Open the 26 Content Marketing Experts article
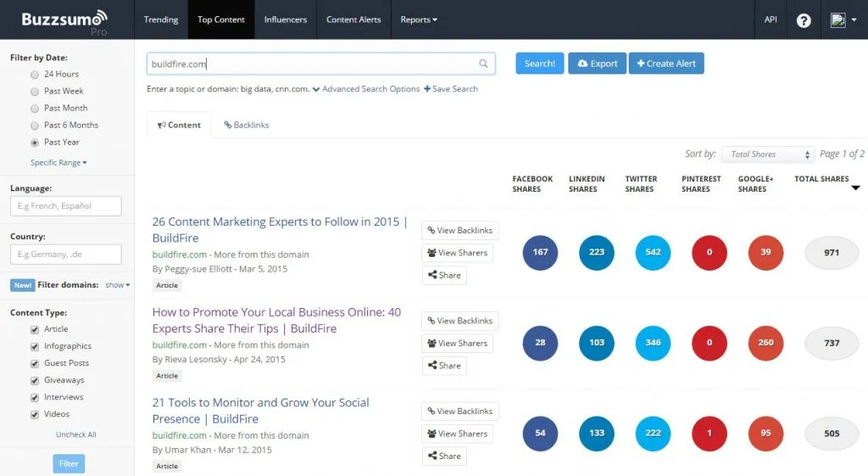 (280, 229)
